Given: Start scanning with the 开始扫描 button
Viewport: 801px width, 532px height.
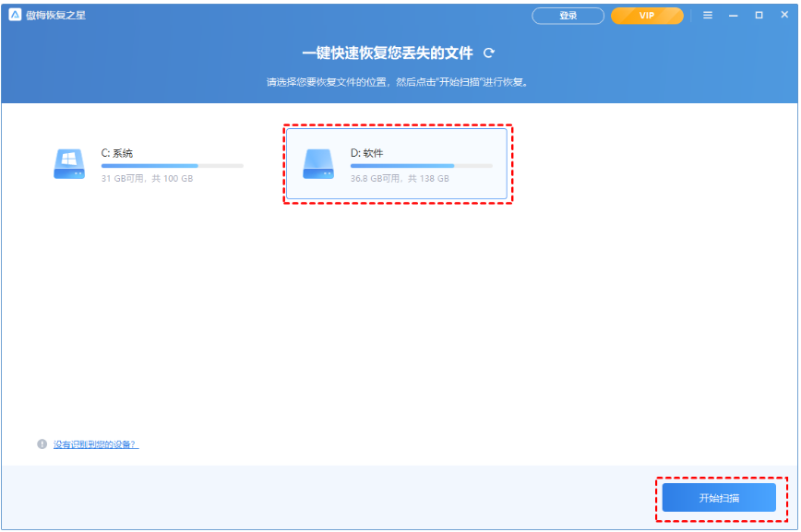Looking at the screenshot, I should (x=719, y=498).
